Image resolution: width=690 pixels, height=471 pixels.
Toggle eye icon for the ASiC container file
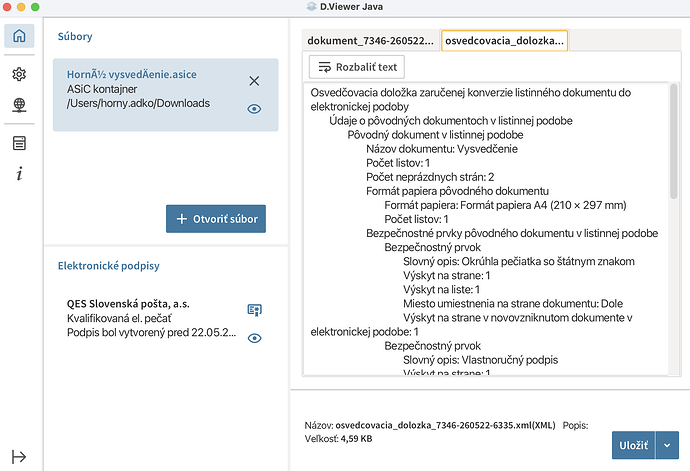tap(254, 109)
